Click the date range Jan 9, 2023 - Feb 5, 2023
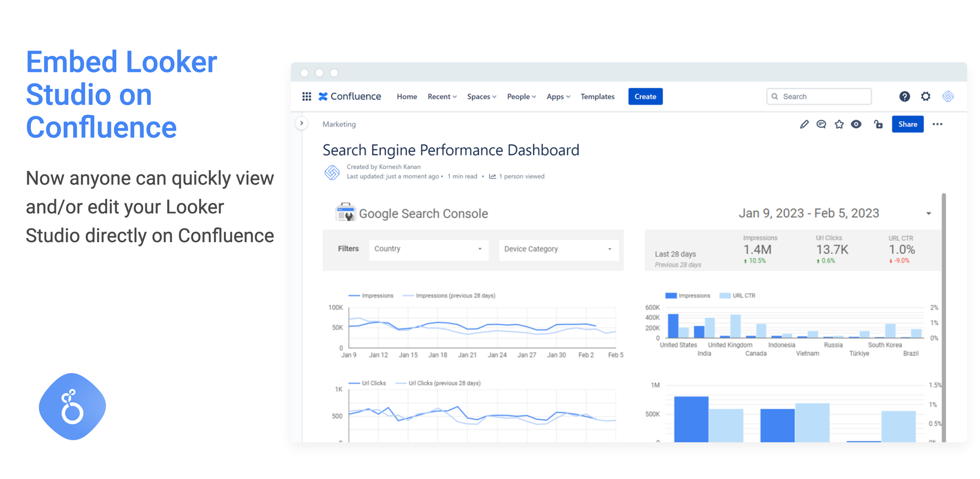This screenshot has height=479, width=980. [808, 213]
